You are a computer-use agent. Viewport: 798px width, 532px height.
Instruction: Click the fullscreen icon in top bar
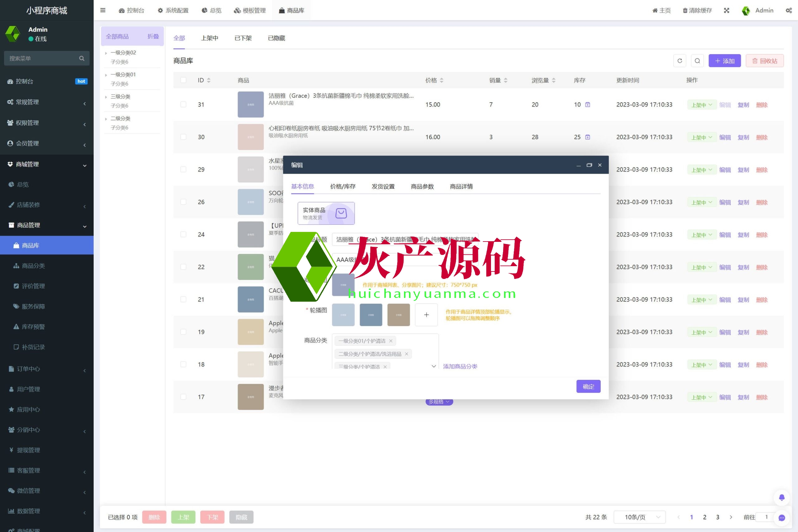pyautogui.click(x=726, y=10)
